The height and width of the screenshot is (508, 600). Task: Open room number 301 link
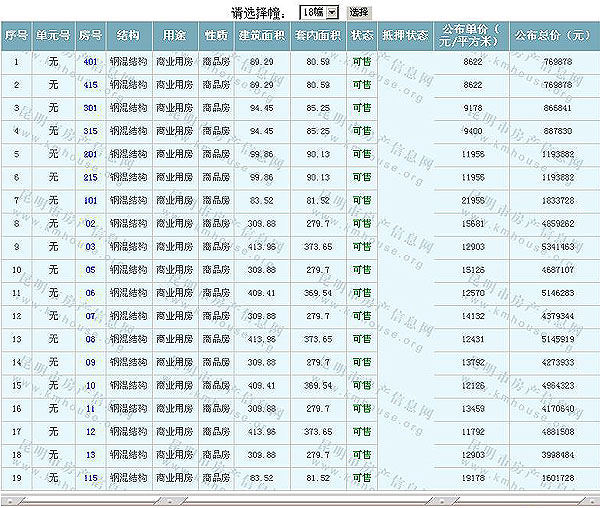tap(91, 108)
